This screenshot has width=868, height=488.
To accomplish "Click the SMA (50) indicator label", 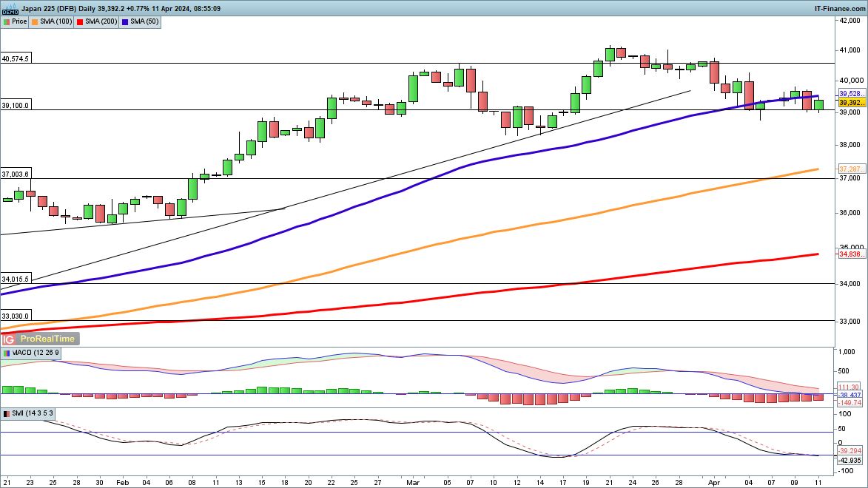I will coord(141,21).
